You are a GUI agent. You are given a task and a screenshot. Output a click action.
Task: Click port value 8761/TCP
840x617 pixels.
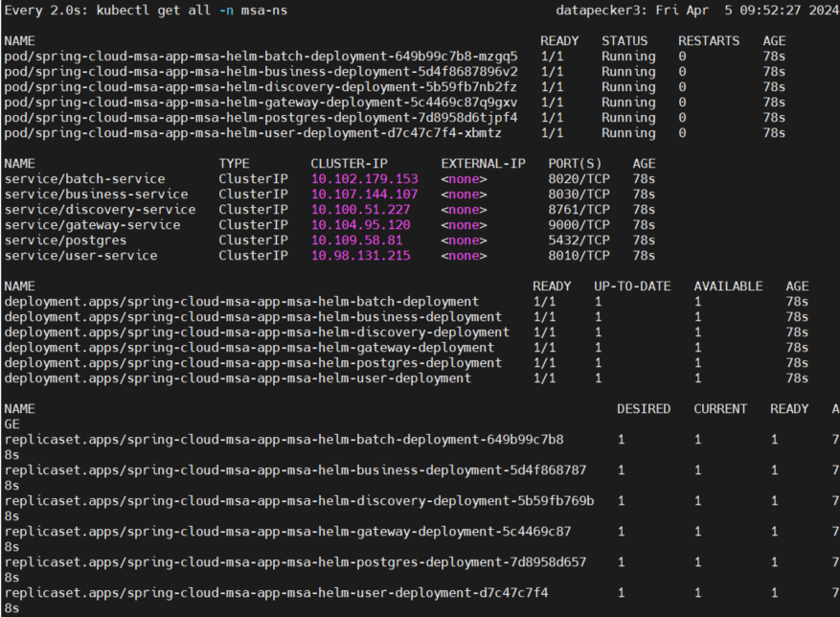pos(579,210)
